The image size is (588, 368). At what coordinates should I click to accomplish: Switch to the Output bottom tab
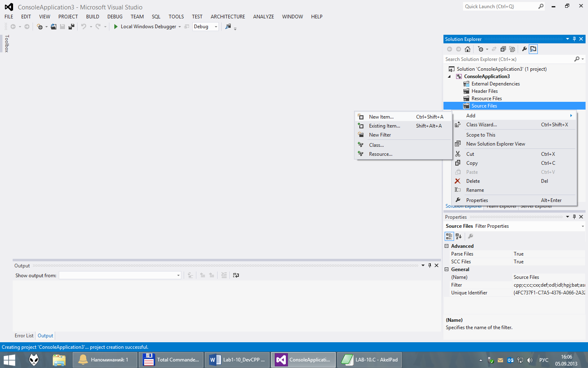click(45, 336)
